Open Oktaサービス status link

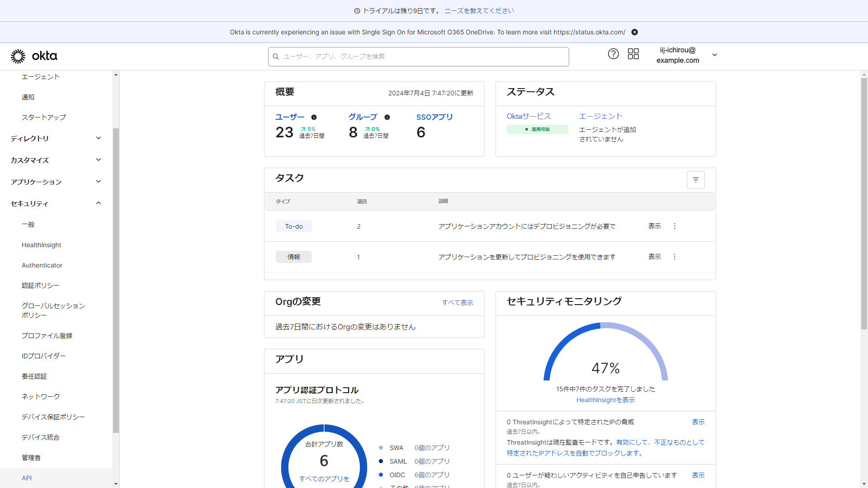point(529,116)
